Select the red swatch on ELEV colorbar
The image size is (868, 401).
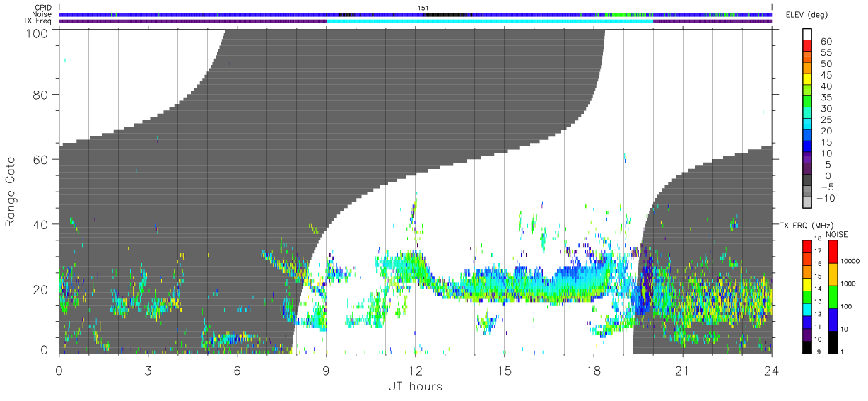click(808, 46)
